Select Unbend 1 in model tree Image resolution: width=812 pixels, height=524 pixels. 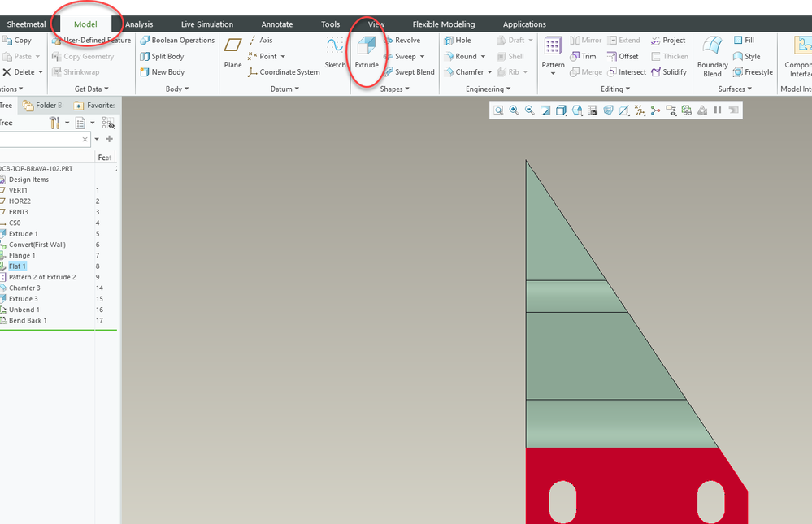24,310
